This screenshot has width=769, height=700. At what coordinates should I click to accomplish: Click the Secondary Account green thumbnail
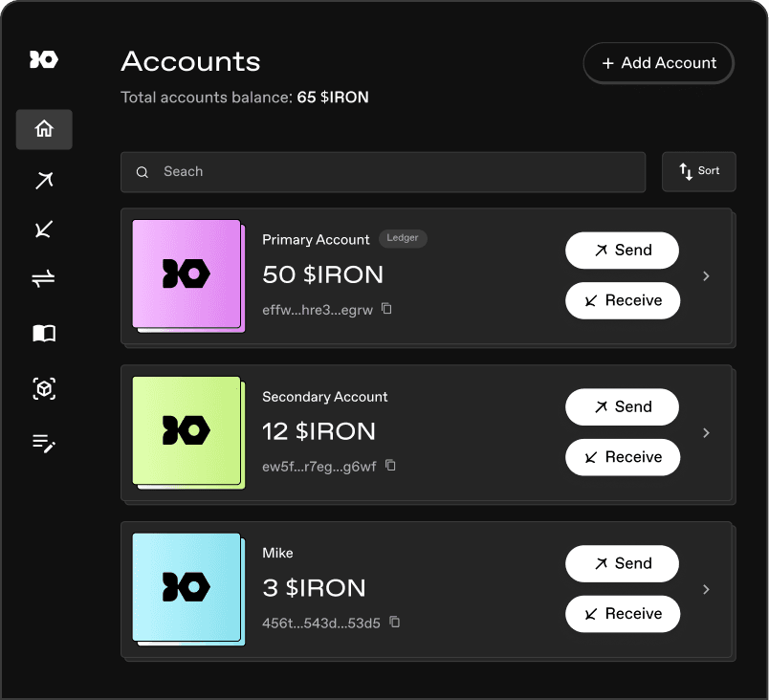(187, 432)
